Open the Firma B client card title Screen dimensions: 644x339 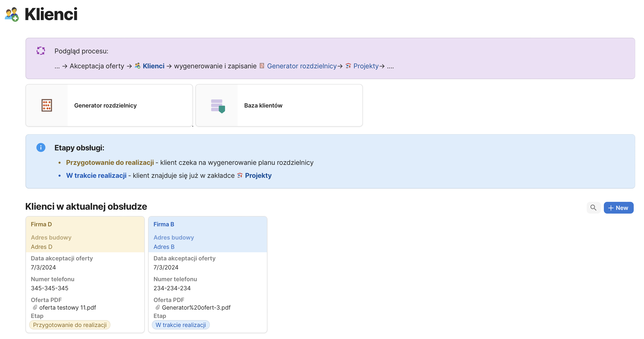[x=164, y=224]
